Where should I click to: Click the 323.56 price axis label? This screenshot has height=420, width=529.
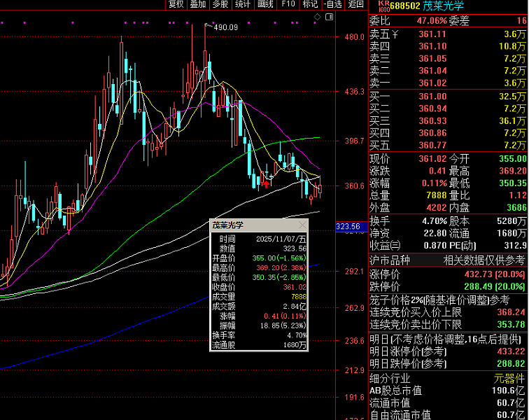[348, 227]
